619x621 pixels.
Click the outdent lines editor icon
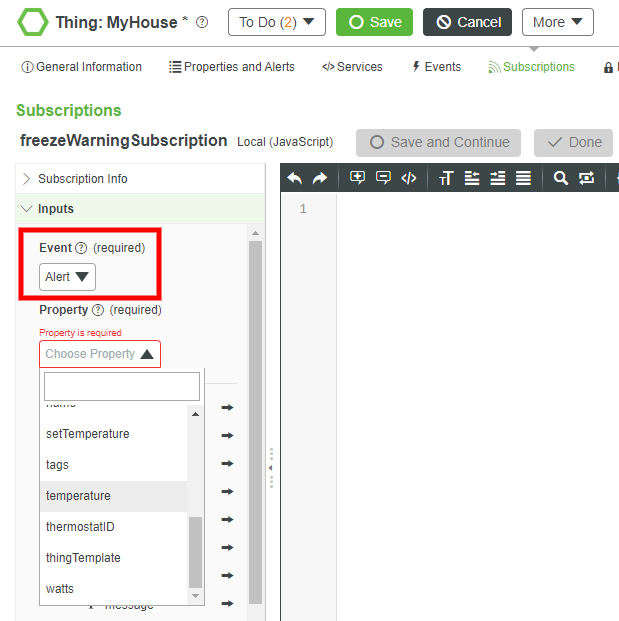coord(472,178)
